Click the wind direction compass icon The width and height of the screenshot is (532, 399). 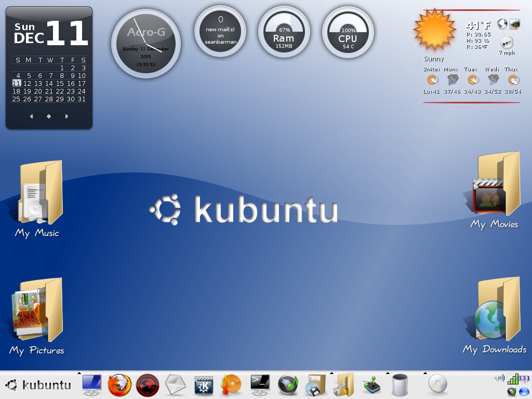(507, 43)
